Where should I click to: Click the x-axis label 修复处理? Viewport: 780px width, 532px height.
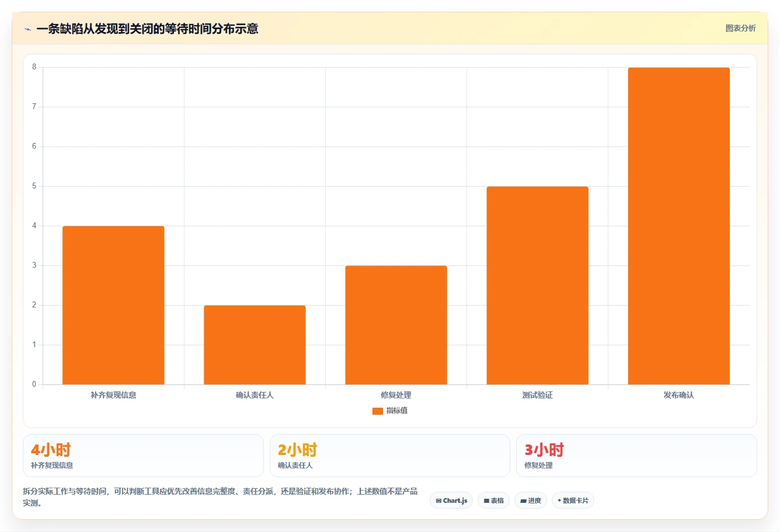click(396, 395)
